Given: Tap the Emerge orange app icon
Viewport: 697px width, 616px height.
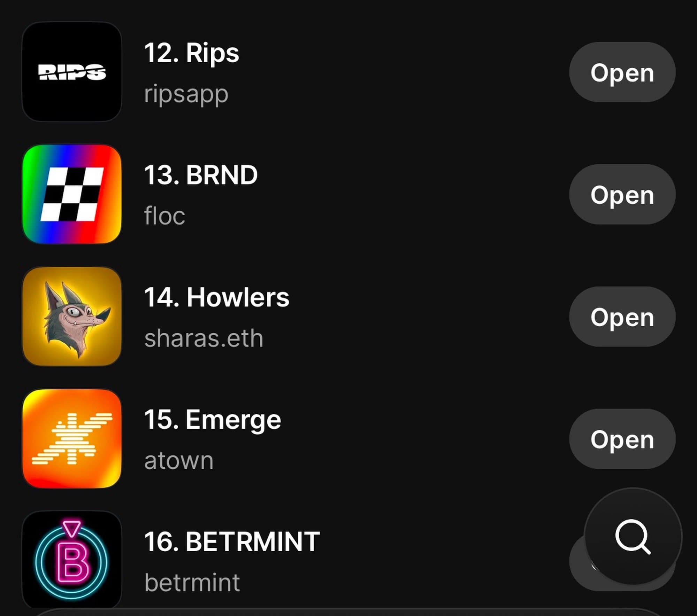Looking at the screenshot, I should pyautogui.click(x=72, y=438).
